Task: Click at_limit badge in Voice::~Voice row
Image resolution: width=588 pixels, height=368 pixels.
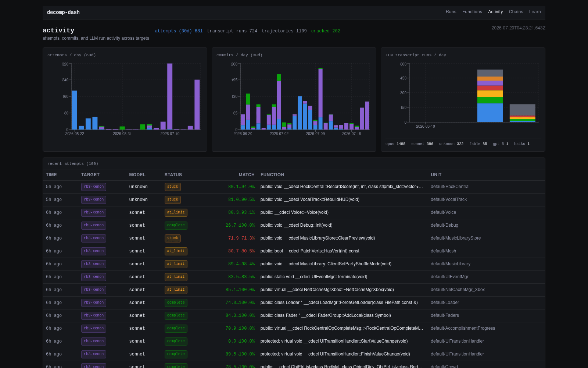Action: tap(176, 212)
